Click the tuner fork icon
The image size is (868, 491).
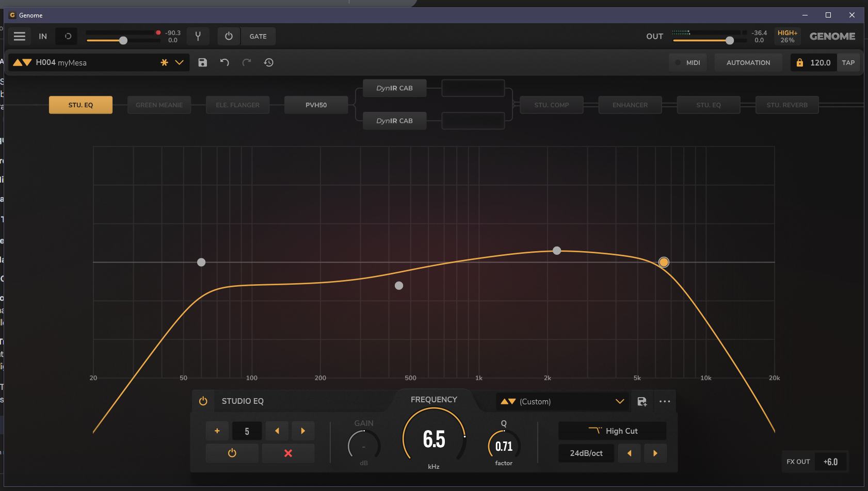[198, 36]
